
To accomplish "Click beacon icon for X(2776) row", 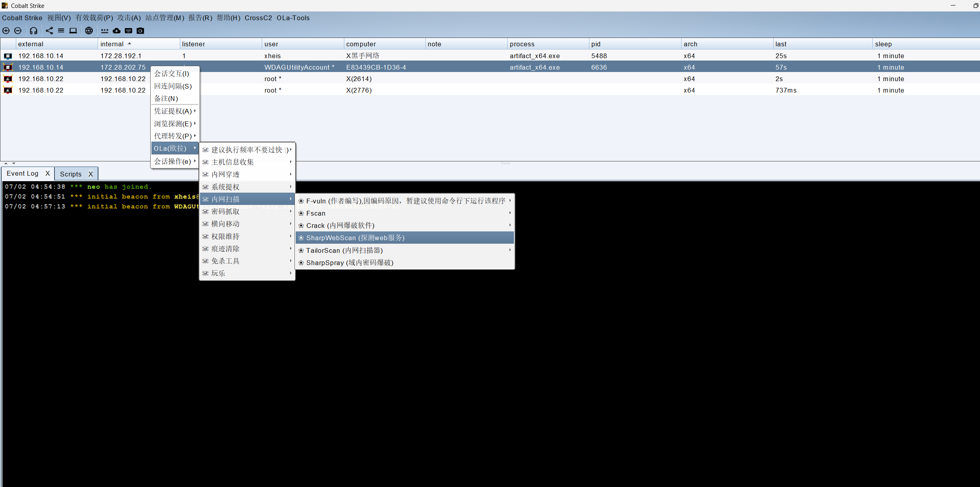I will (8, 90).
